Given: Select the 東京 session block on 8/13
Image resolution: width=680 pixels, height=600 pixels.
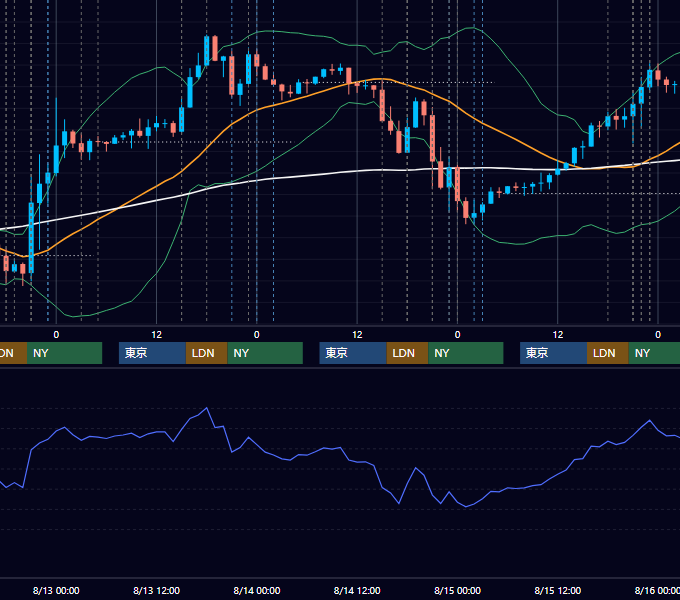Looking at the screenshot, I should [x=152, y=353].
